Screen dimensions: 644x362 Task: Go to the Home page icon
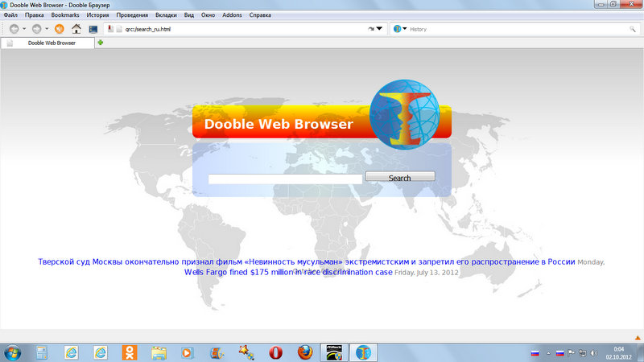(76, 29)
